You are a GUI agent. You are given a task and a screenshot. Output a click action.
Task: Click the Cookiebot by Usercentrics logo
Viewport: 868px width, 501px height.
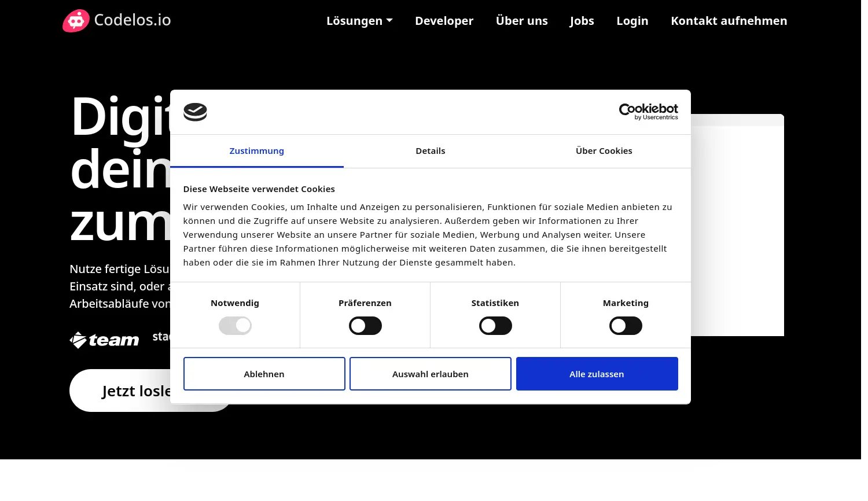pyautogui.click(x=648, y=112)
